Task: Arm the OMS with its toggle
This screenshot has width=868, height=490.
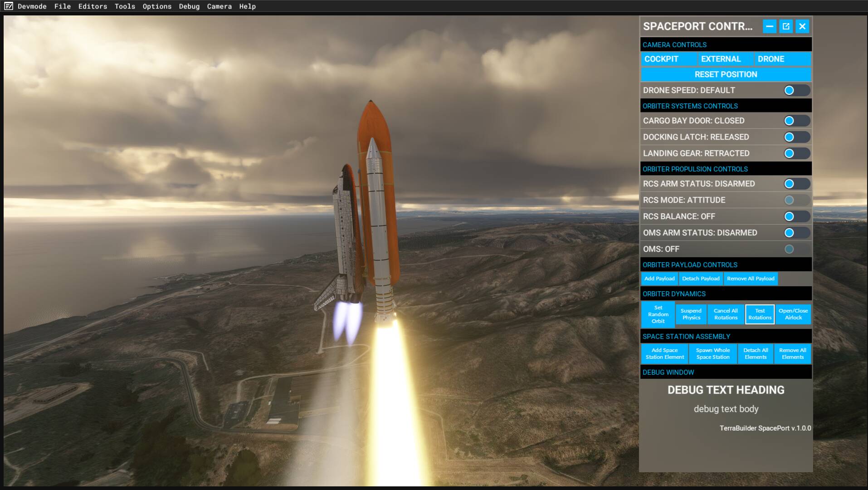Action: pos(797,233)
